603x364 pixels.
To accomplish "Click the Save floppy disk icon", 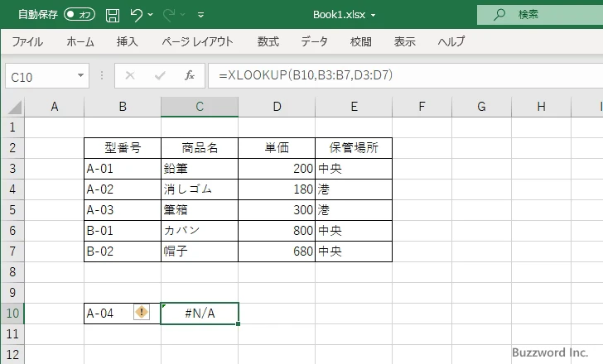I will coord(113,15).
